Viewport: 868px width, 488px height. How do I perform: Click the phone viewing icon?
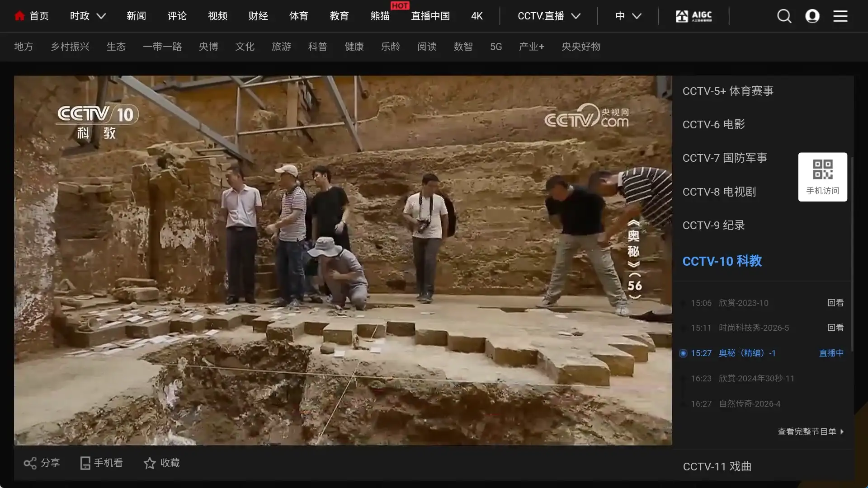click(x=85, y=463)
